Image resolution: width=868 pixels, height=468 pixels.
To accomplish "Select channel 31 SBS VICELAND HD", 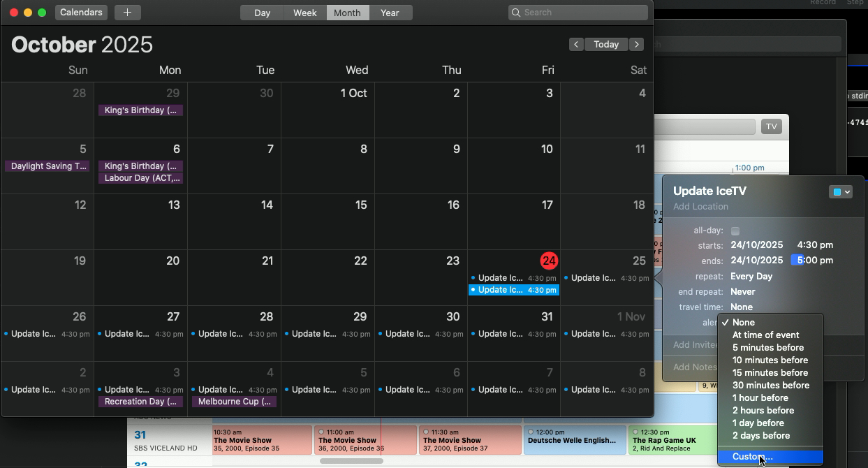I will (168, 441).
